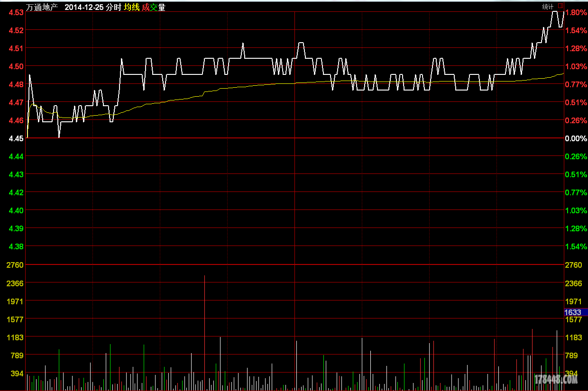Click the 1971 volume label on right axis

click(574, 301)
